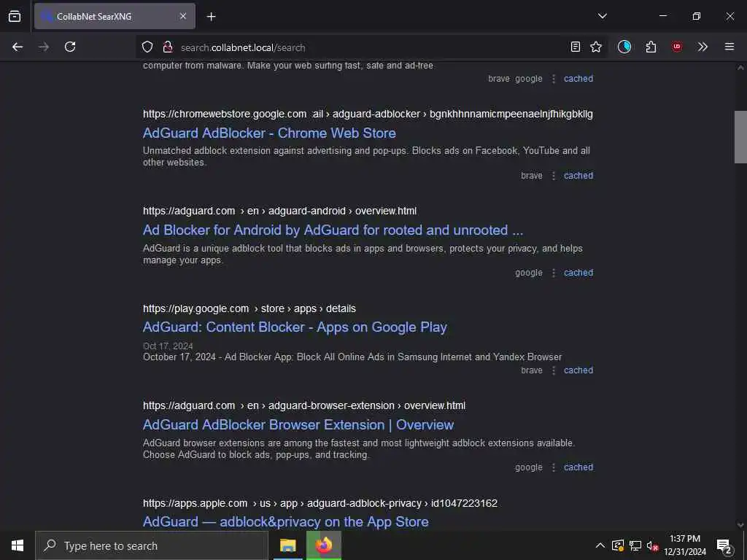
Task: Open the Firefox application hamburger menu
Action: 729,47
